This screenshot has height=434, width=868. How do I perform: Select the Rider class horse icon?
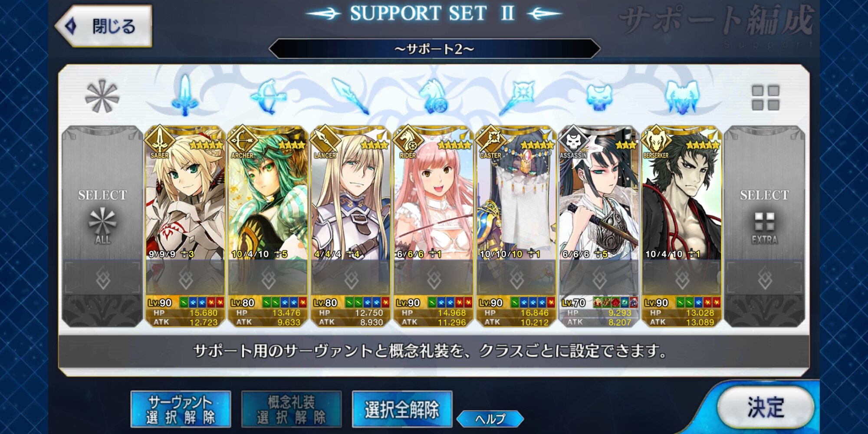point(434,96)
